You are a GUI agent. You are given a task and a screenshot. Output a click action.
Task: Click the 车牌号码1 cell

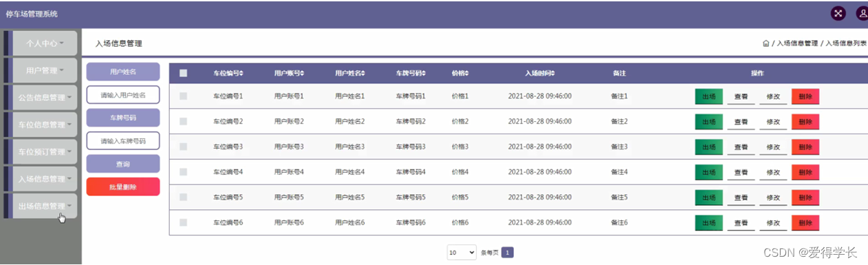(x=411, y=96)
